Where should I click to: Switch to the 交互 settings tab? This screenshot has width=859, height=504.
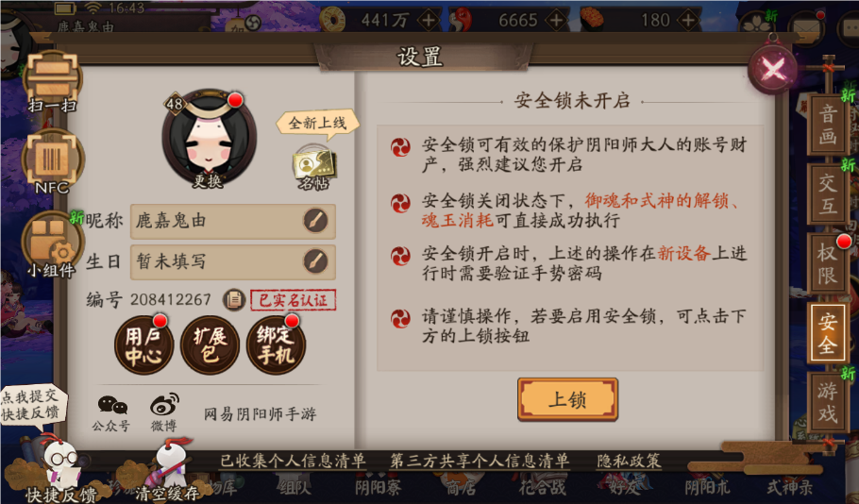(827, 193)
